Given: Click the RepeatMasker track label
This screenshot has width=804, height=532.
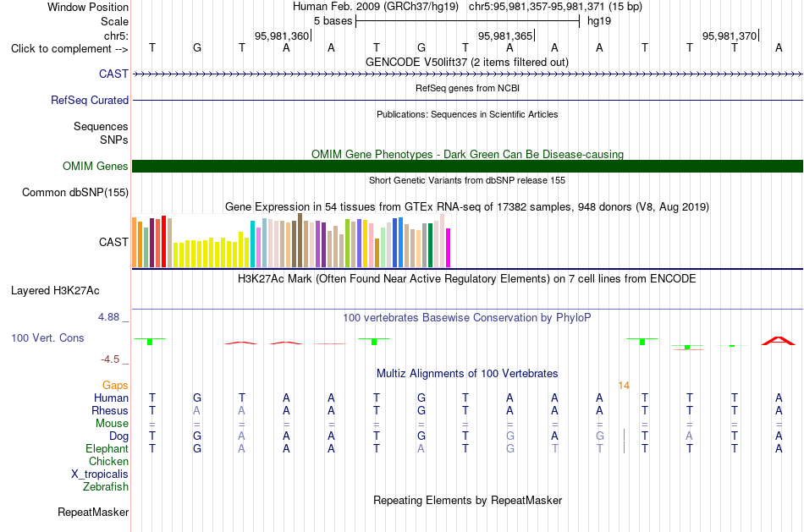Looking at the screenshot, I should point(93,512).
